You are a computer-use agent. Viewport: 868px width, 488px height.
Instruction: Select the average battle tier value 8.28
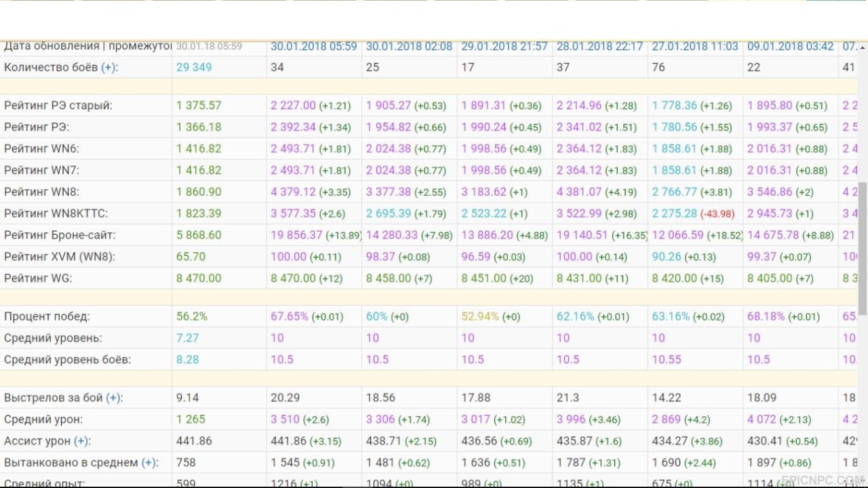tap(188, 360)
